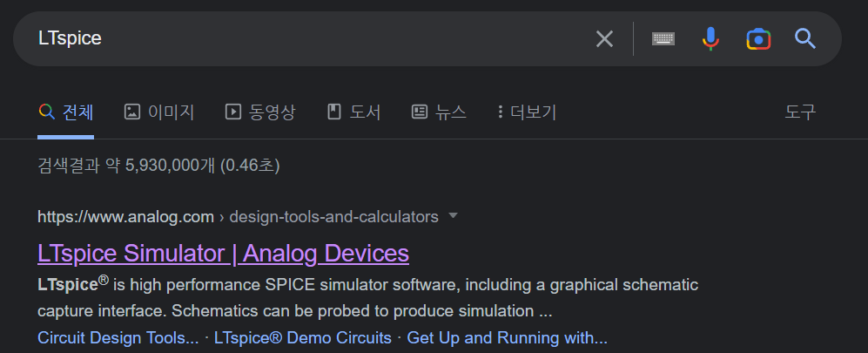Open the LTspice® Demo Circuits sitelink

click(x=303, y=338)
